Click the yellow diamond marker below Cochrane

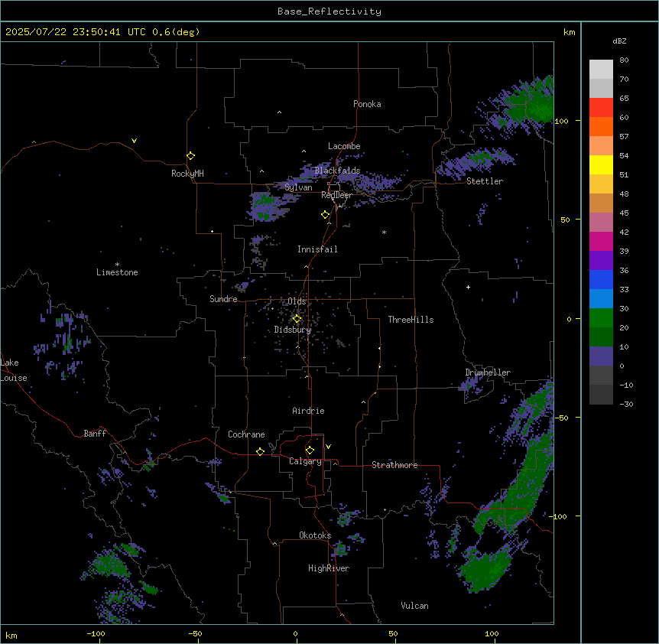click(260, 451)
